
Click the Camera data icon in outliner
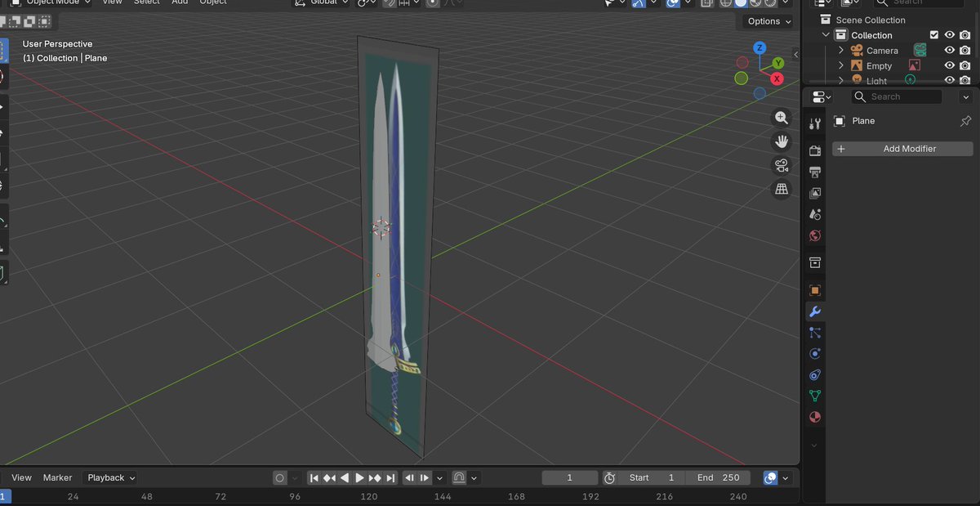(x=920, y=51)
